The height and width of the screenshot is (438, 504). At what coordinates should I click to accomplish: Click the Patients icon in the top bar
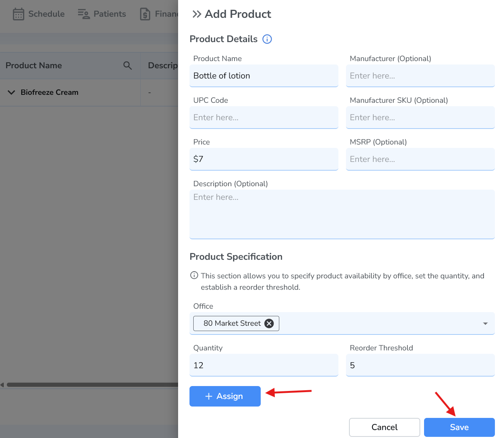coord(82,14)
